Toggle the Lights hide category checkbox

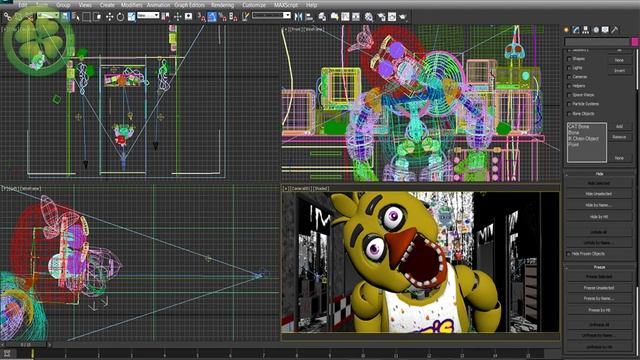click(x=569, y=68)
